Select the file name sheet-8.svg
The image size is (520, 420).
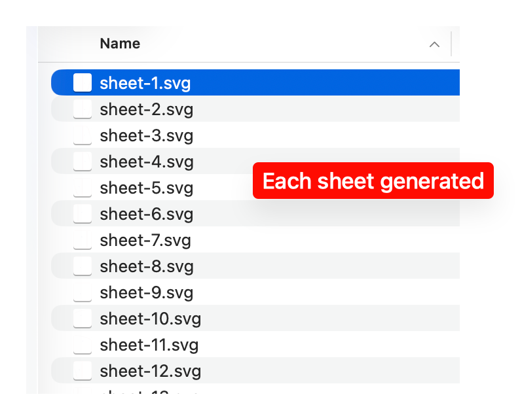(x=147, y=266)
